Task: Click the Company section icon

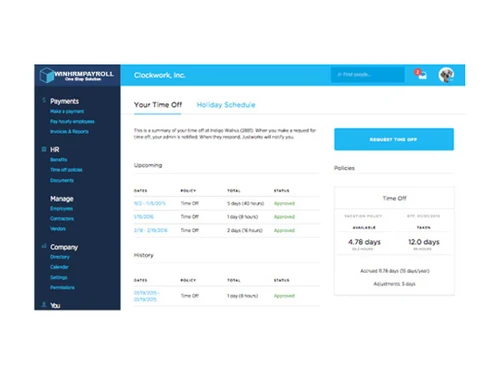Action: point(44,246)
